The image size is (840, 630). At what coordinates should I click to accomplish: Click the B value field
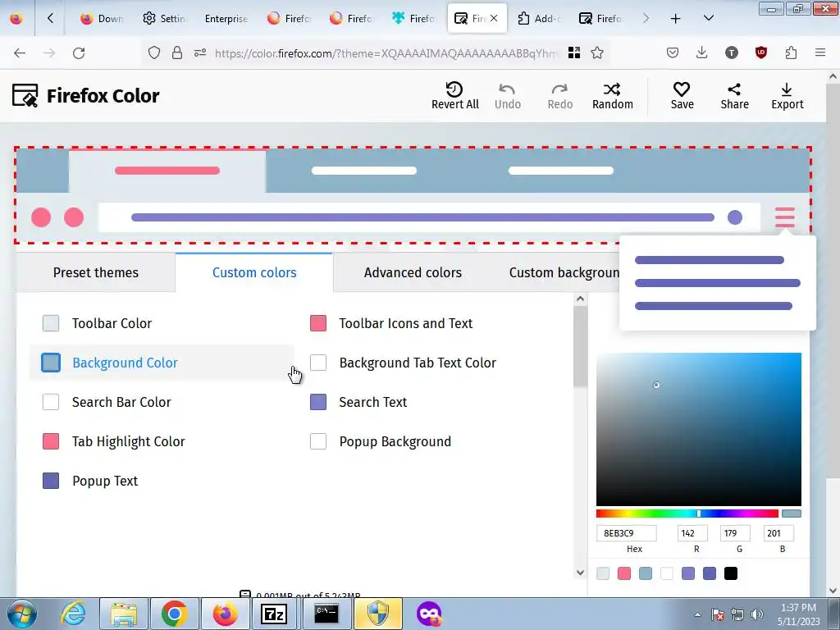778,533
